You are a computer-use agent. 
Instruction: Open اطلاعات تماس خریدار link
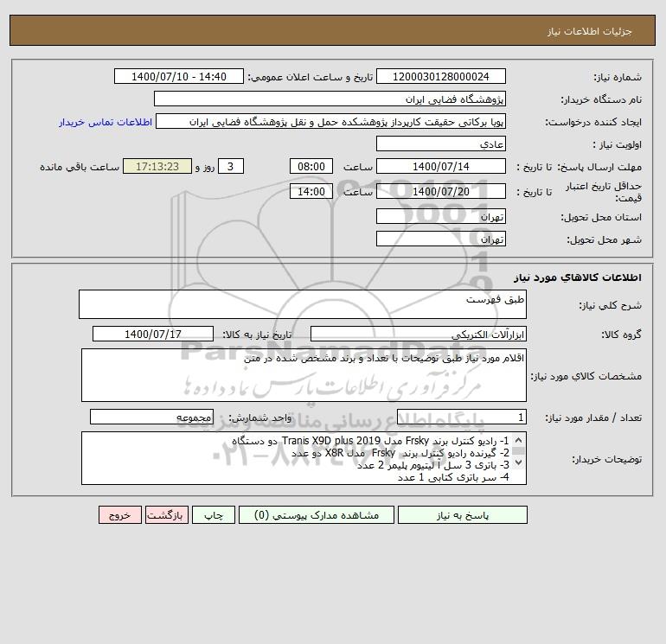(x=106, y=122)
